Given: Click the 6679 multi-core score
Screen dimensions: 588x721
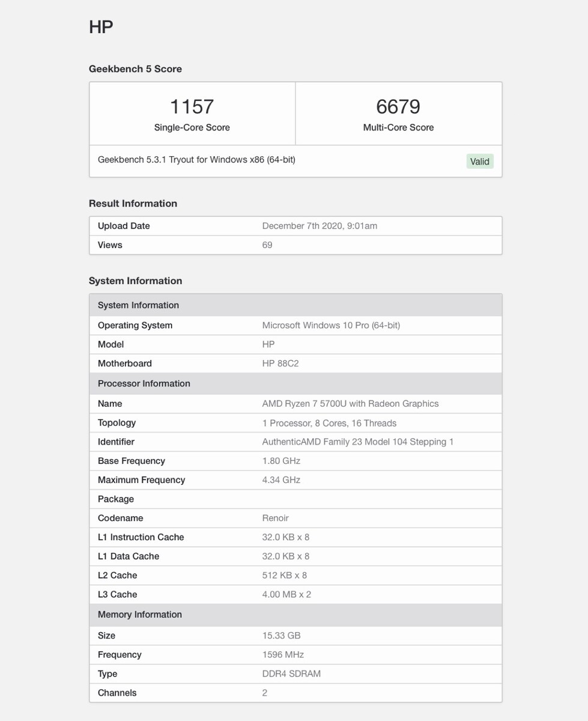Looking at the screenshot, I should coord(398,107).
